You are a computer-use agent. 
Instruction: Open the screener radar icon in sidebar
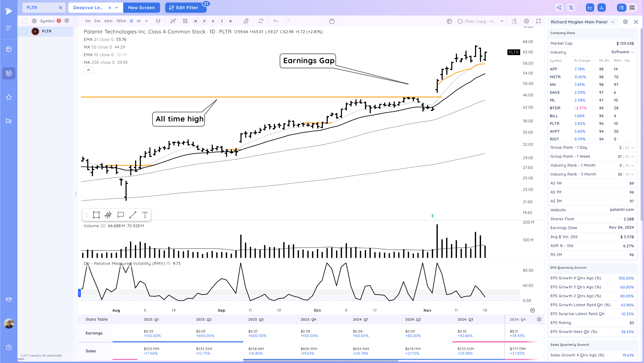[9, 73]
